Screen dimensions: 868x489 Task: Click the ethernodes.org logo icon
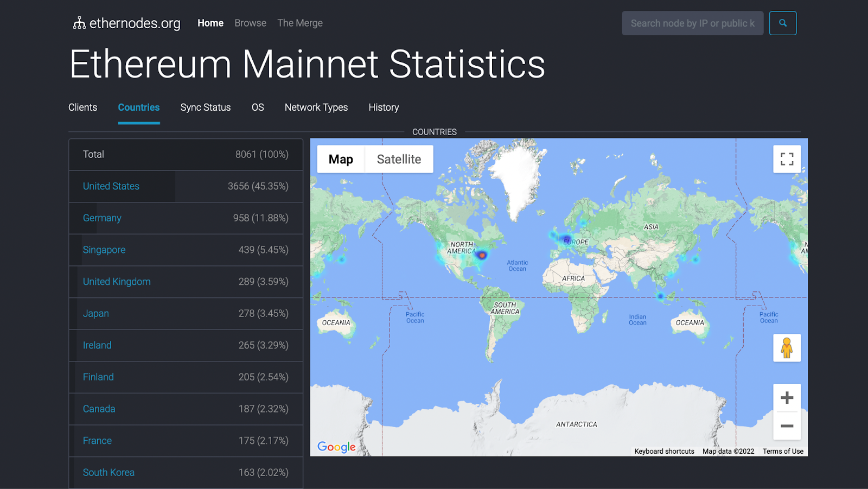tap(79, 23)
